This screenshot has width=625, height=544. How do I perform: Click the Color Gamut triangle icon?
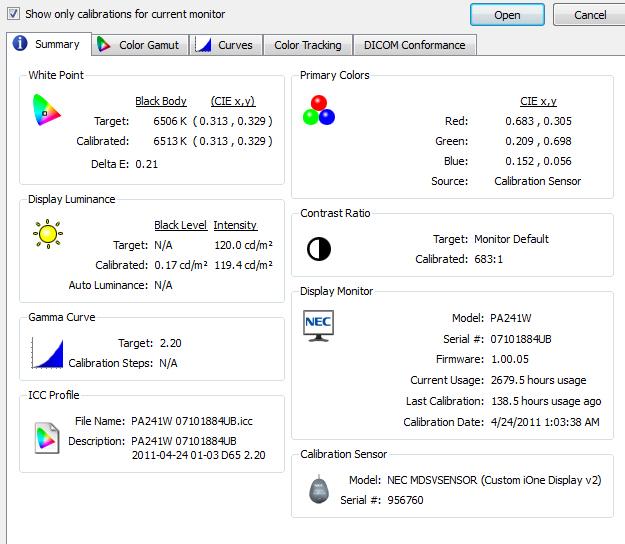104,45
